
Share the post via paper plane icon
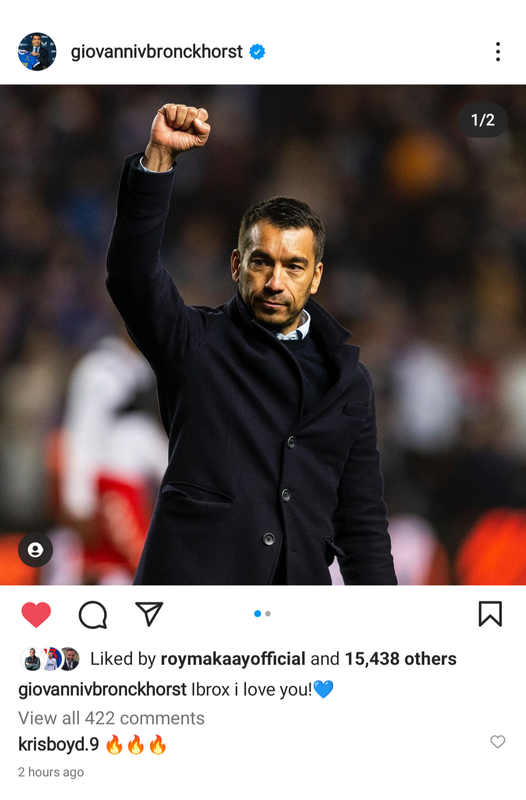[149, 614]
